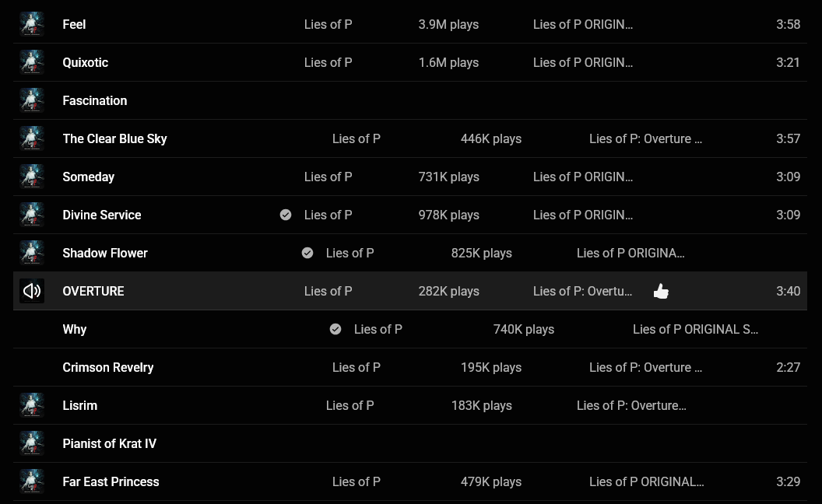Click the 3.9M plays count for Feel
Screen dimensions: 822x504
click(448, 24)
